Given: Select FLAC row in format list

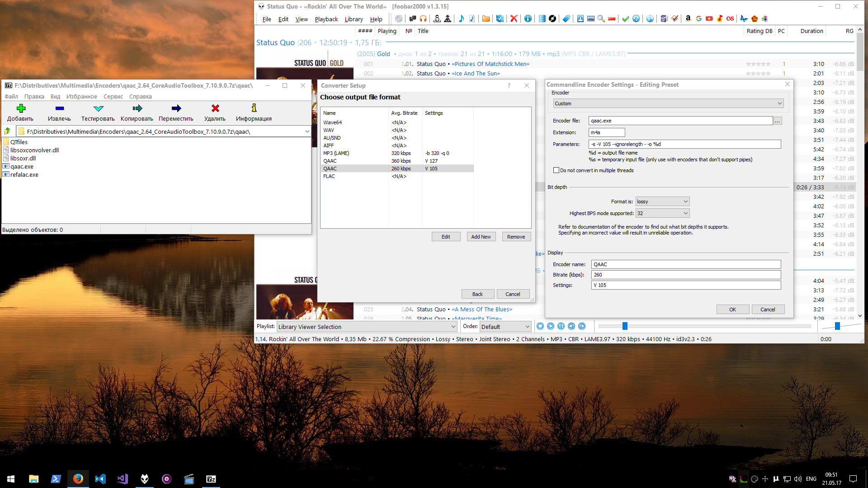Looking at the screenshot, I should pyautogui.click(x=397, y=176).
